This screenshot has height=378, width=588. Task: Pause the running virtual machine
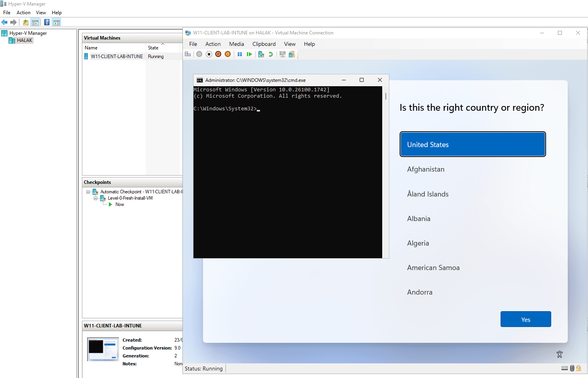coord(240,54)
